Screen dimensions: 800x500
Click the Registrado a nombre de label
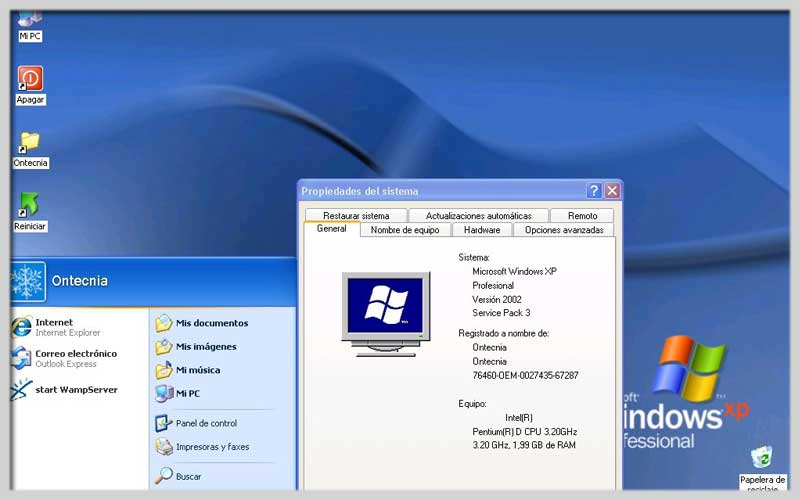(504, 333)
